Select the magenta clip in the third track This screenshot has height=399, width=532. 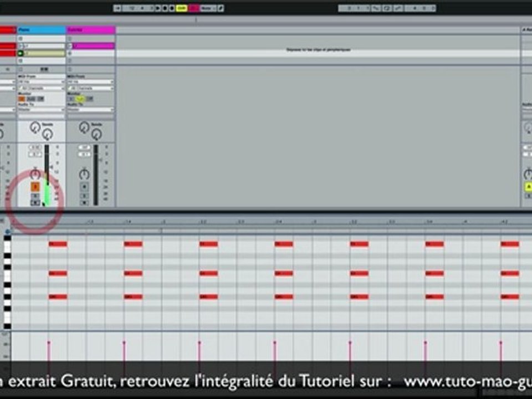[x=94, y=46]
